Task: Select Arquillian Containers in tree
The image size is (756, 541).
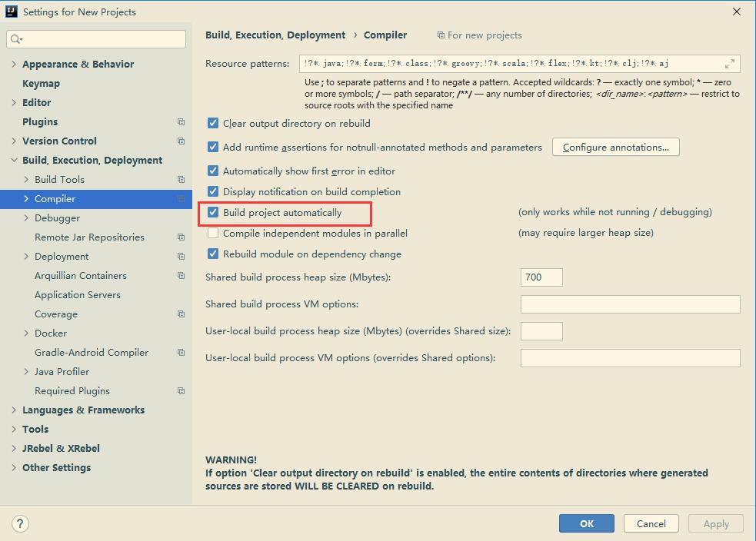Action: (x=81, y=276)
